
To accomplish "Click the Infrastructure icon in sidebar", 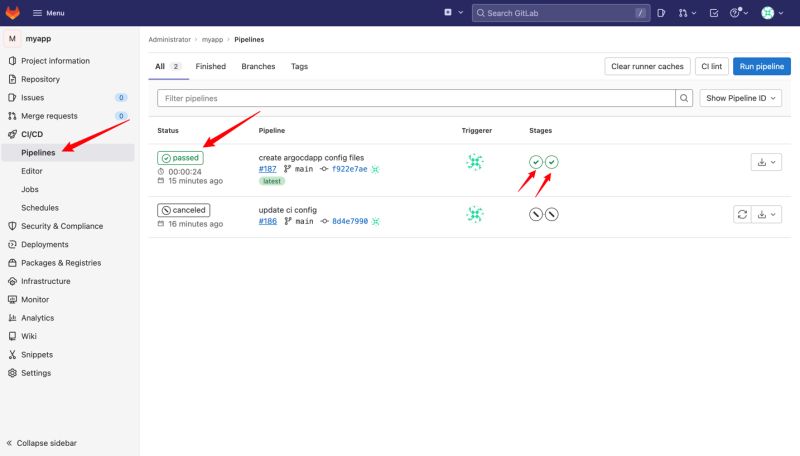I will [x=12, y=281].
